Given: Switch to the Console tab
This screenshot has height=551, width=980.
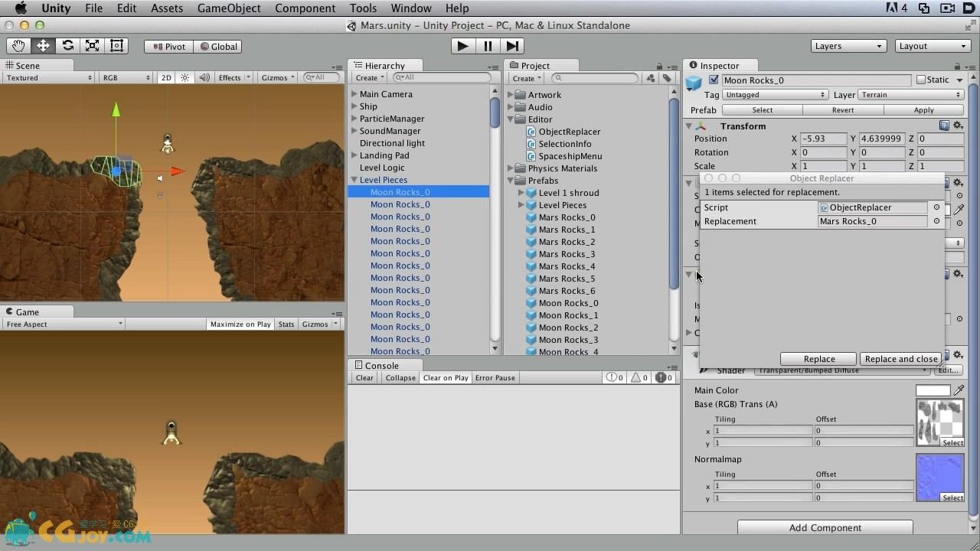Looking at the screenshot, I should coord(381,365).
